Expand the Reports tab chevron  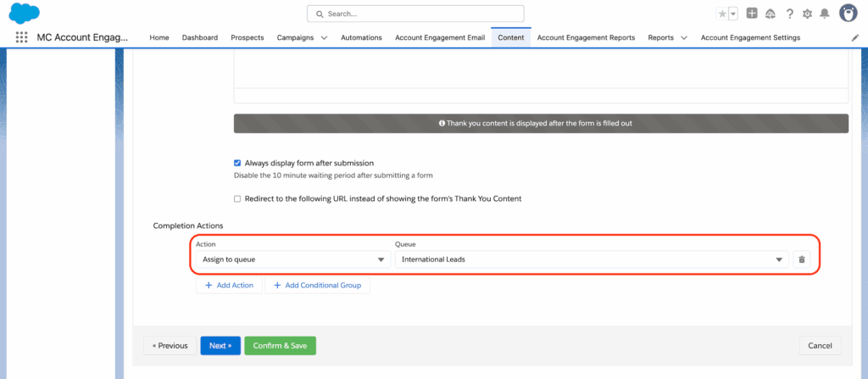pyautogui.click(x=684, y=37)
